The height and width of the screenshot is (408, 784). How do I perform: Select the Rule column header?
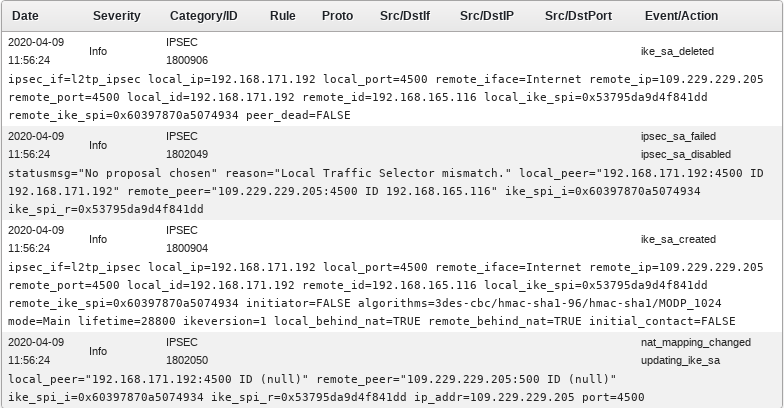pos(283,16)
